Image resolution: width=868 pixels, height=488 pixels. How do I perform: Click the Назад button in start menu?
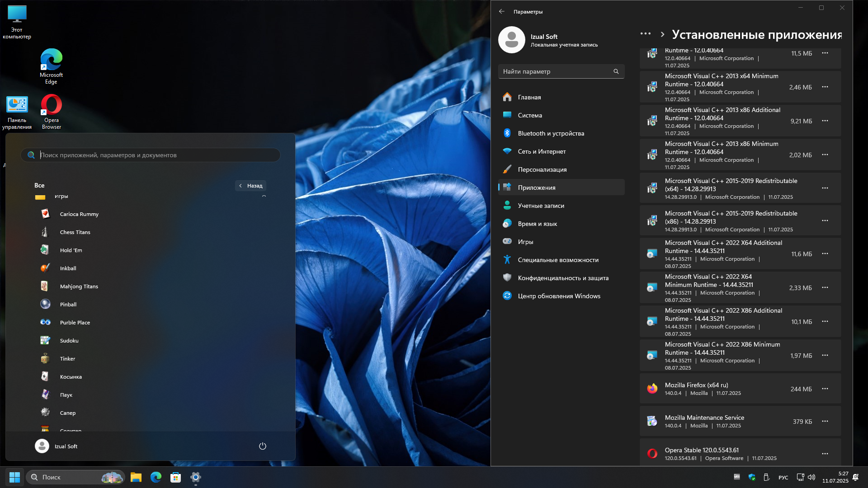[251, 186]
